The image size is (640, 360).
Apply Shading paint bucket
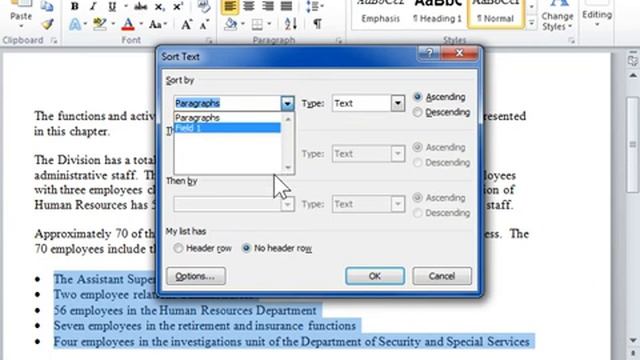pyautogui.click(x=231, y=24)
